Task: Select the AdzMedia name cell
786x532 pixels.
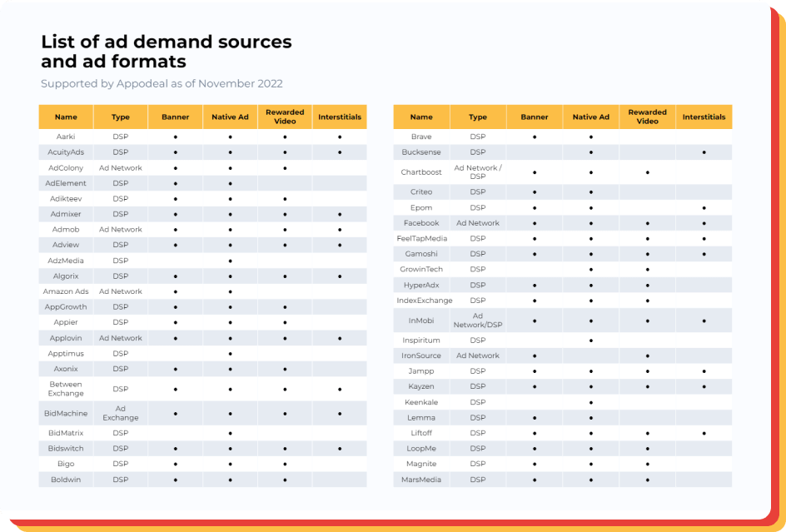Action: point(66,261)
